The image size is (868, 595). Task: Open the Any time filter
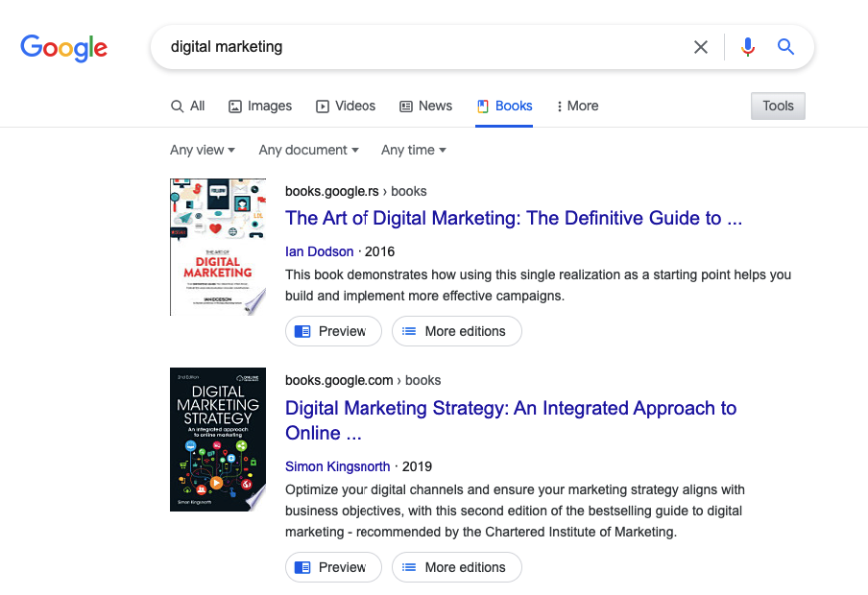(x=413, y=150)
